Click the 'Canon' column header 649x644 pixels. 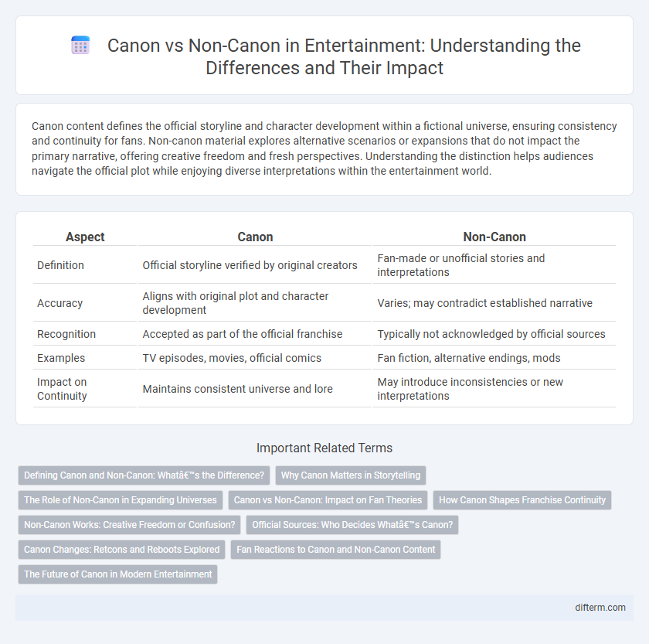tap(255, 237)
